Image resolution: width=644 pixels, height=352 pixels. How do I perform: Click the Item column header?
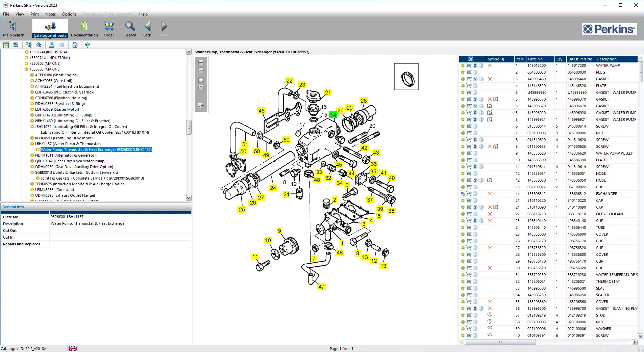tap(520, 59)
